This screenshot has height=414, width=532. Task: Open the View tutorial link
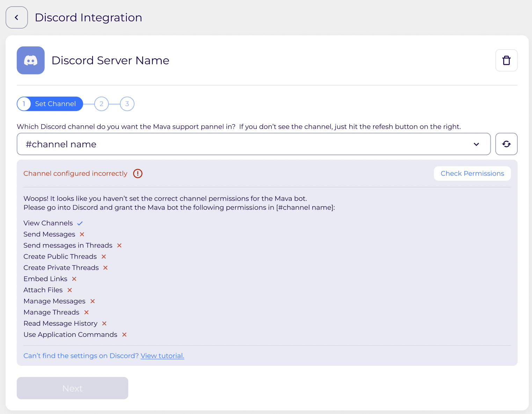[162, 356]
